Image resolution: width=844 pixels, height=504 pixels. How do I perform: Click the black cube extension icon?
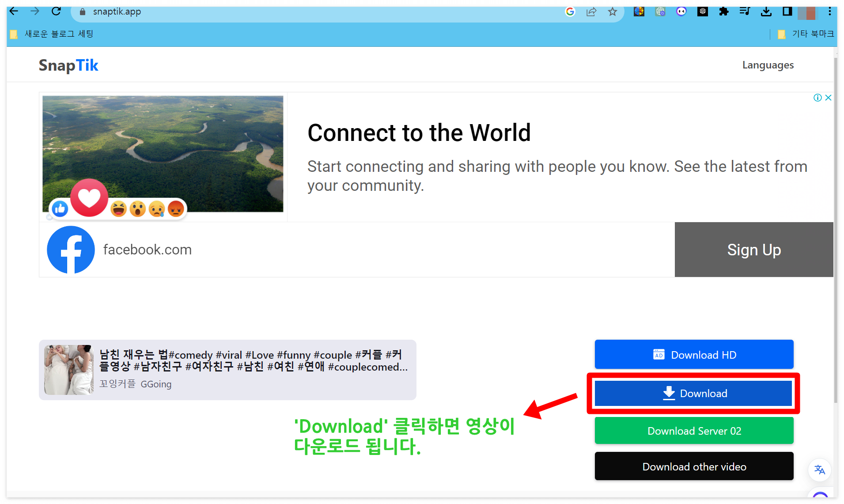(703, 11)
